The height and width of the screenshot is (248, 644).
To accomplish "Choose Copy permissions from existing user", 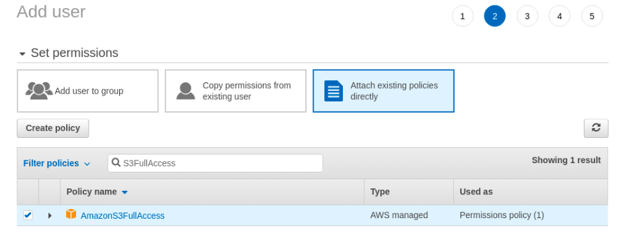I will [x=236, y=91].
